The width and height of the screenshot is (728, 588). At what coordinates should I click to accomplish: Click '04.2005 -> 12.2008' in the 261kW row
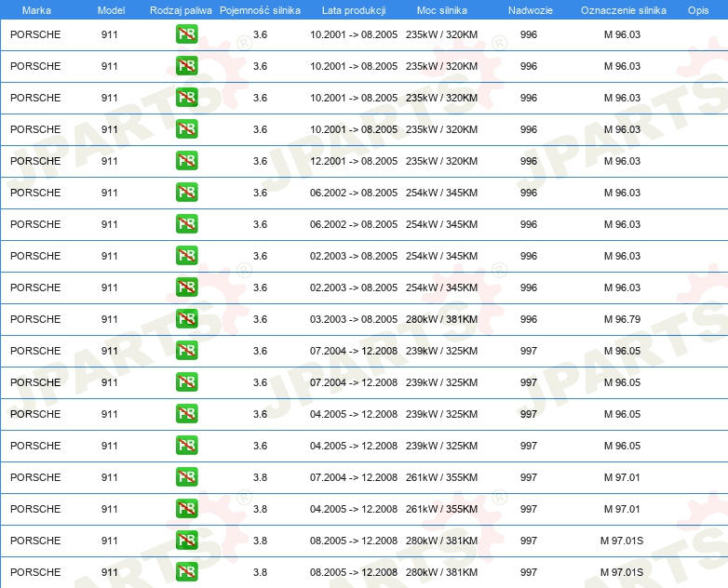tap(354, 509)
